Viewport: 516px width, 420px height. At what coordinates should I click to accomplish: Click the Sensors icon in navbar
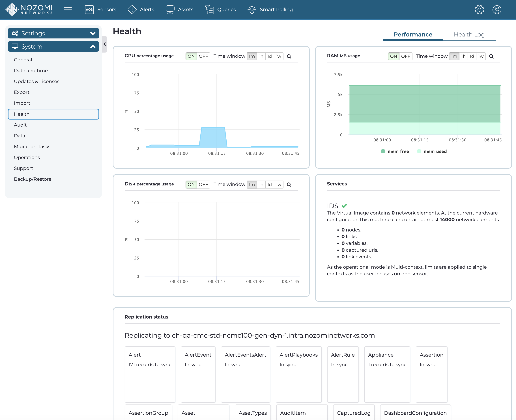(89, 10)
